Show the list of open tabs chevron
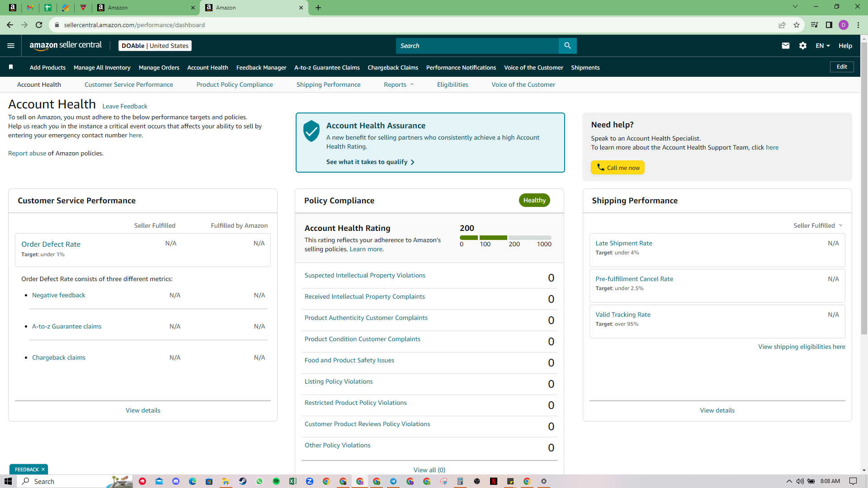 (x=795, y=7)
